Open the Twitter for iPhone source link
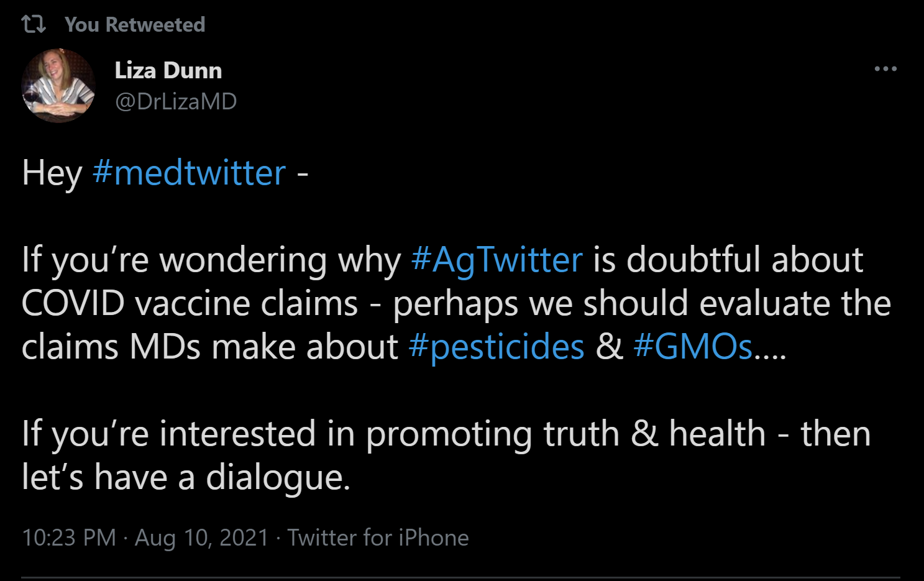The height and width of the screenshot is (581, 924). click(378, 538)
